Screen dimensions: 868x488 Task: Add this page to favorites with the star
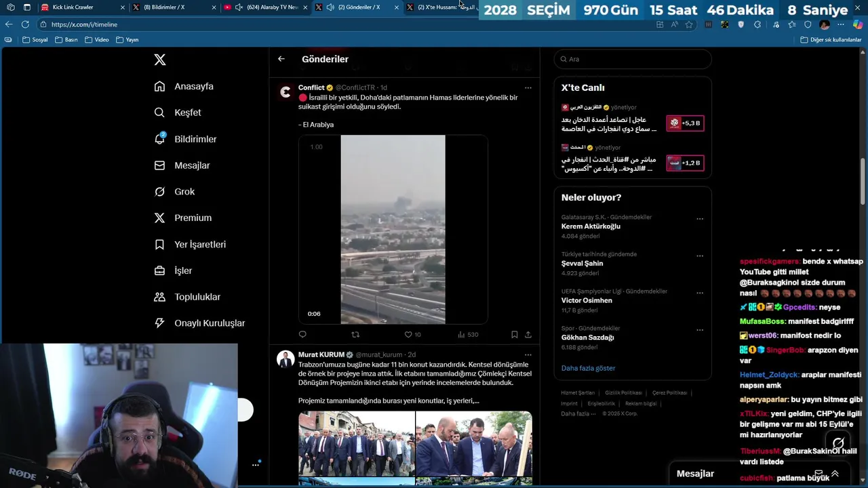689,24
